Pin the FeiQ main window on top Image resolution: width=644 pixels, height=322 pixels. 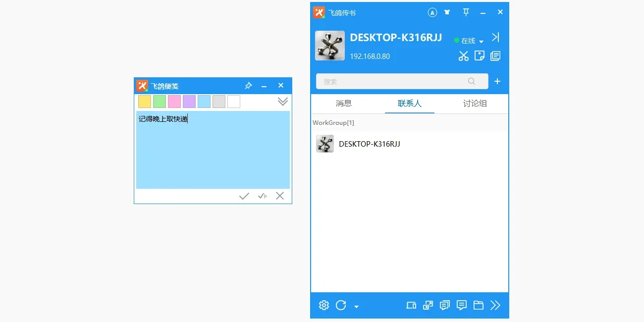[466, 12]
